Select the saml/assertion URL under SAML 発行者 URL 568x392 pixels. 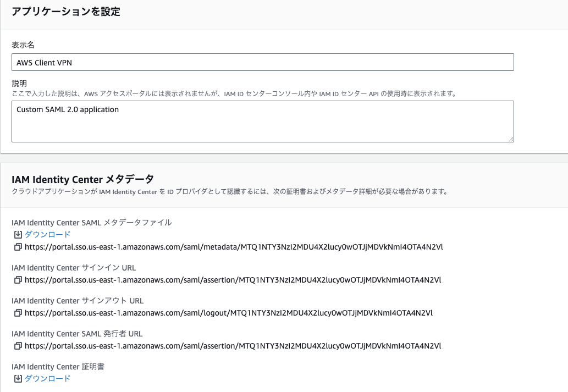(x=233, y=346)
